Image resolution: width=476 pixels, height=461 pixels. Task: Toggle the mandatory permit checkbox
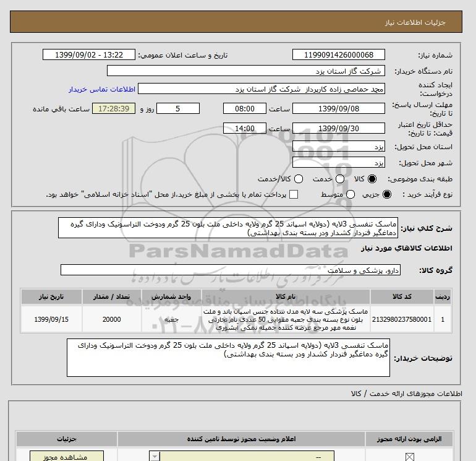409,457
